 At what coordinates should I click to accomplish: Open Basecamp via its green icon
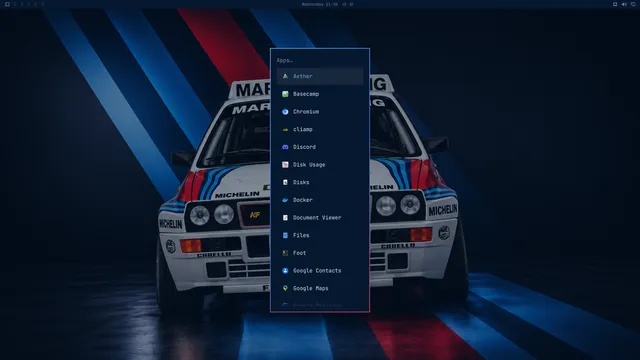pos(285,94)
